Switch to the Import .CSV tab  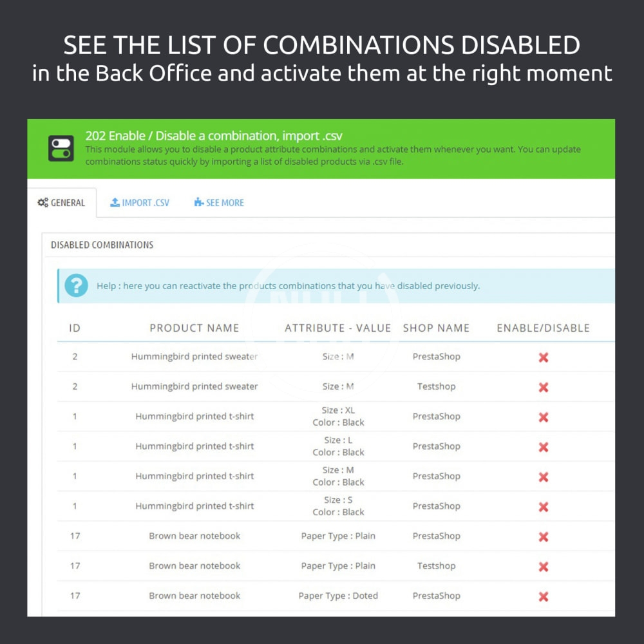click(140, 203)
